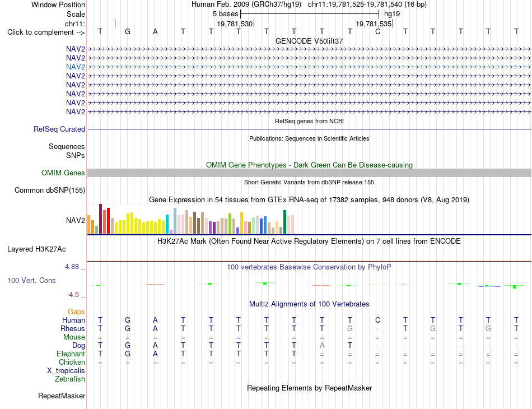Click the dark green GTEx expression bar
Image resolution: width=532 pixels, height=409 pixels.
coord(285,222)
